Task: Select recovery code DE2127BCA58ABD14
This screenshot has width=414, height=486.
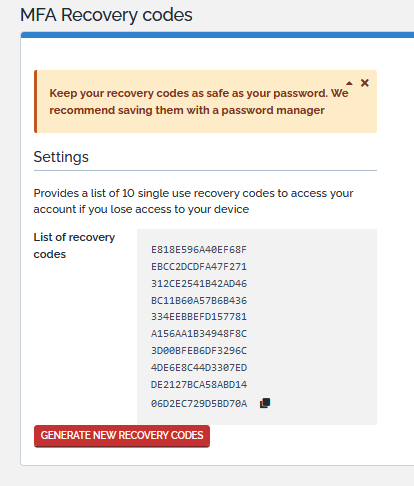Action: (199, 385)
